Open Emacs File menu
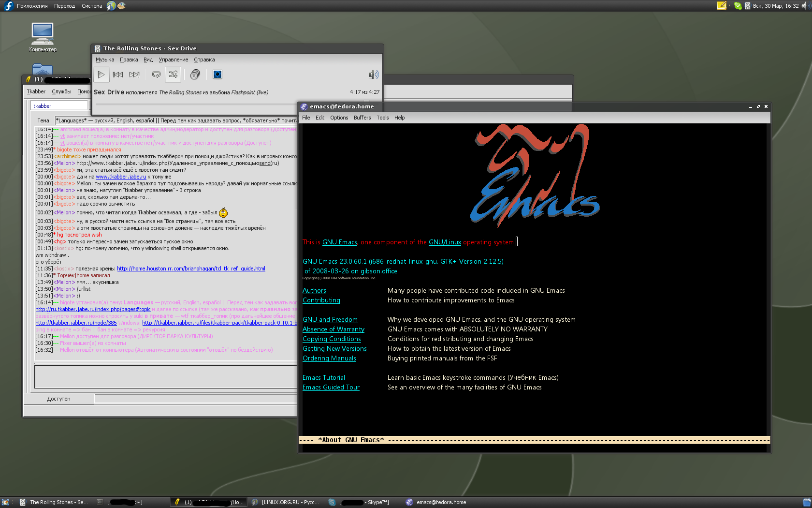 [x=306, y=118]
